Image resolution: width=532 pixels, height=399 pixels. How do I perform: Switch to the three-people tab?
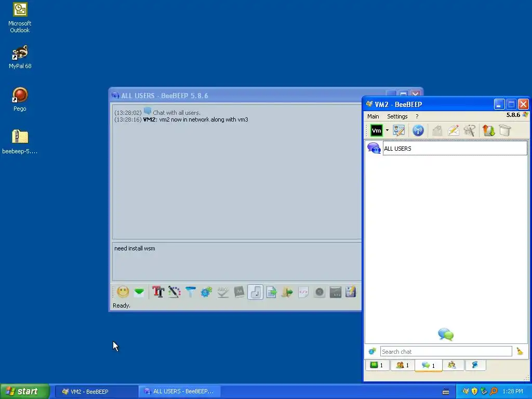pyautogui.click(x=452, y=365)
